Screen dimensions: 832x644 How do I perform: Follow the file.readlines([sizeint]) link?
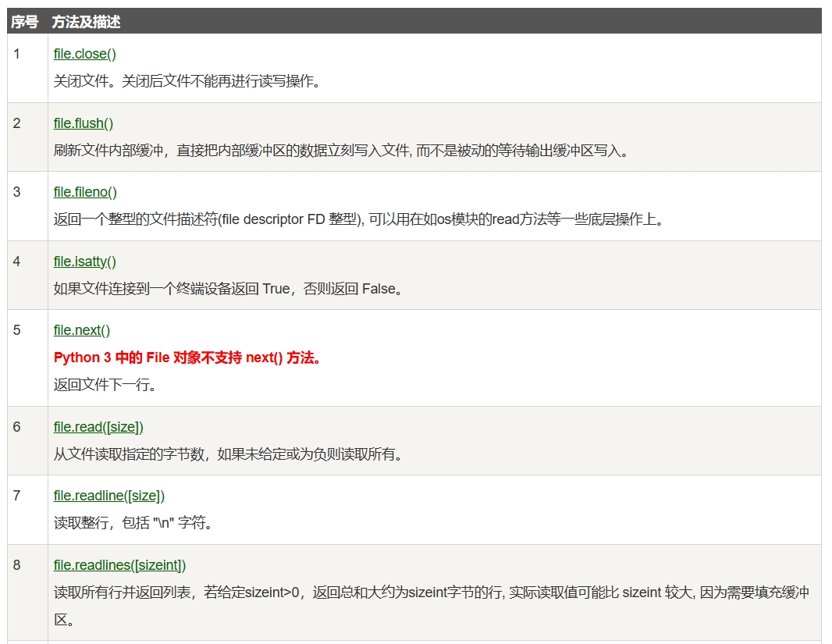point(119,565)
